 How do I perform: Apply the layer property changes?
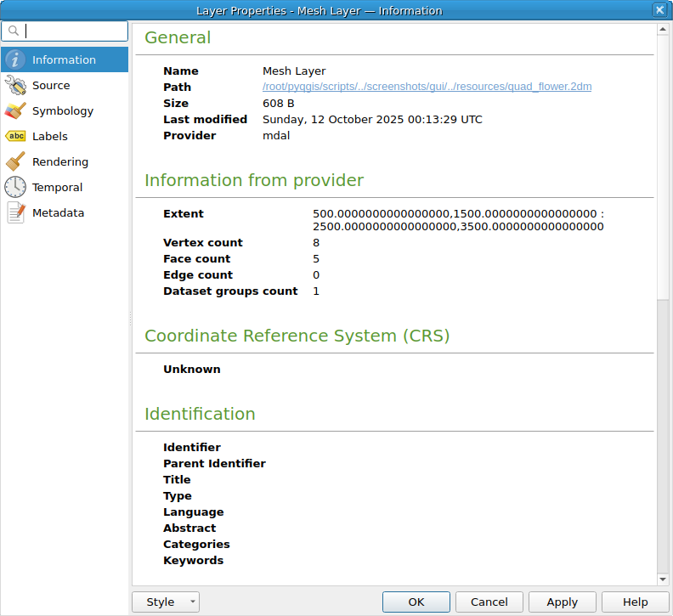(x=563, y=602)
